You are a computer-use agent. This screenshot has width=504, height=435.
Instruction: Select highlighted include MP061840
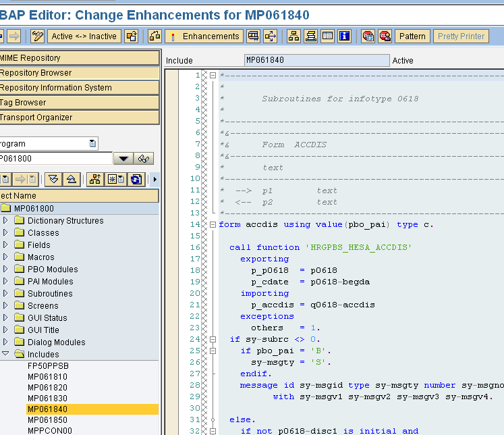click(x=92, y=409)
